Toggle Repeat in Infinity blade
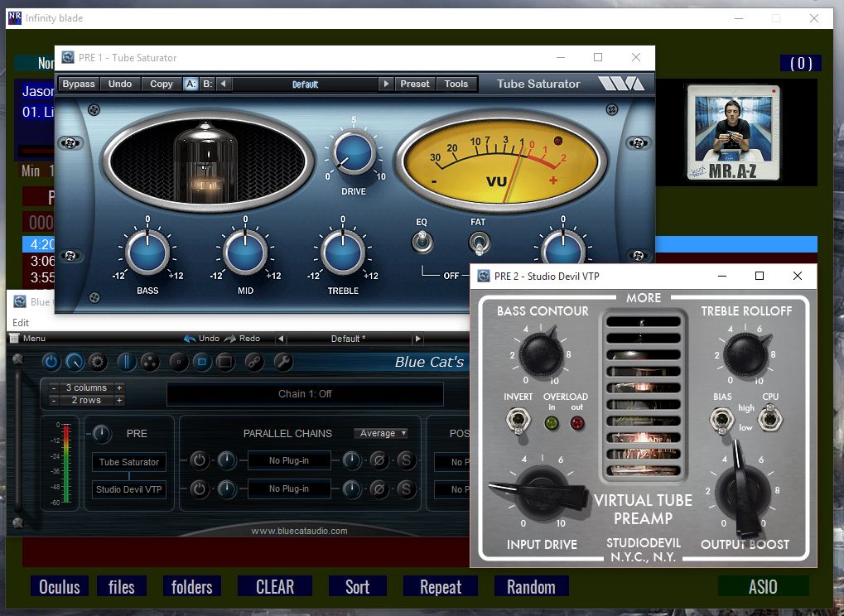This screenshot has width=844, height=616. point(441,586)
